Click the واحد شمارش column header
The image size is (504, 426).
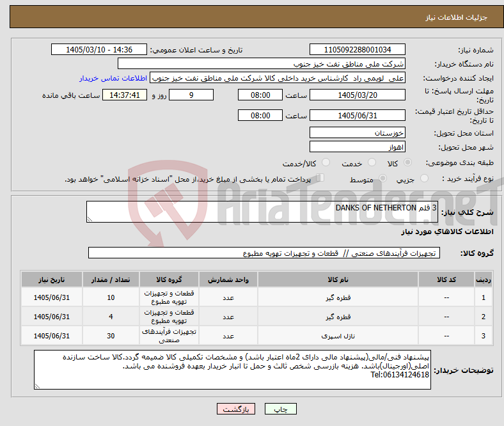click(x=228, y=280)
